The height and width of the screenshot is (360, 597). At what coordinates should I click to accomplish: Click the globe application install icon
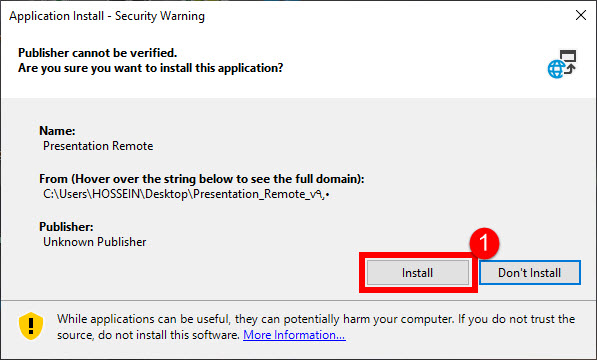(x=562, y=64)
